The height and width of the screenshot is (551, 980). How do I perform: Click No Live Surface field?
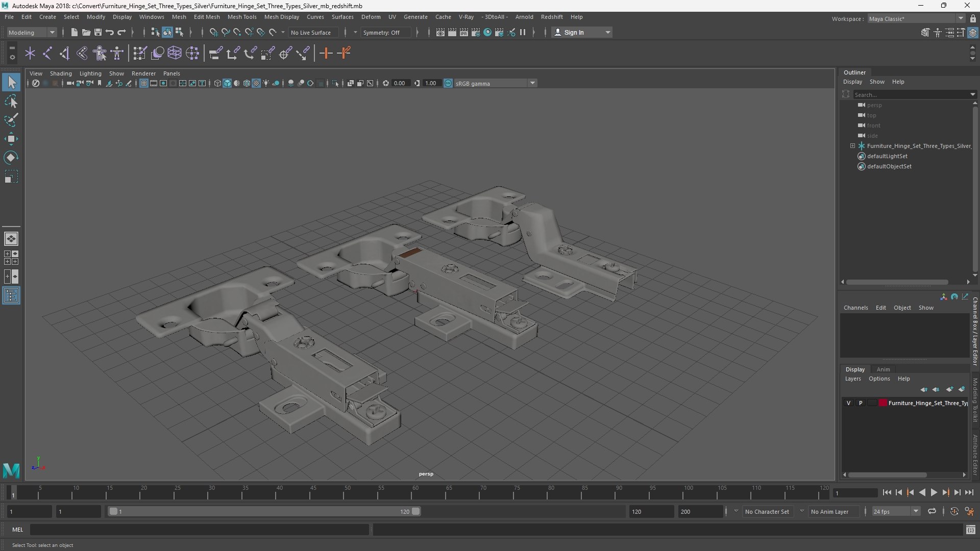tap(312, 33)
